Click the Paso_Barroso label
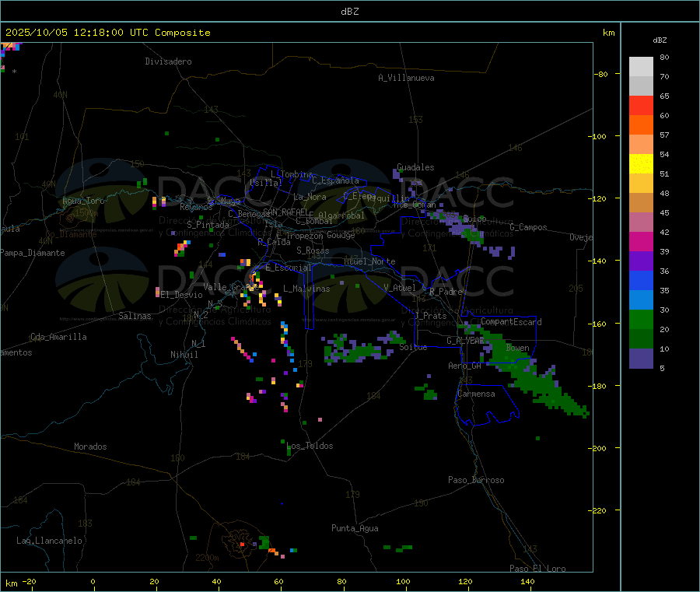700x592 pixels. click(476, 480)
